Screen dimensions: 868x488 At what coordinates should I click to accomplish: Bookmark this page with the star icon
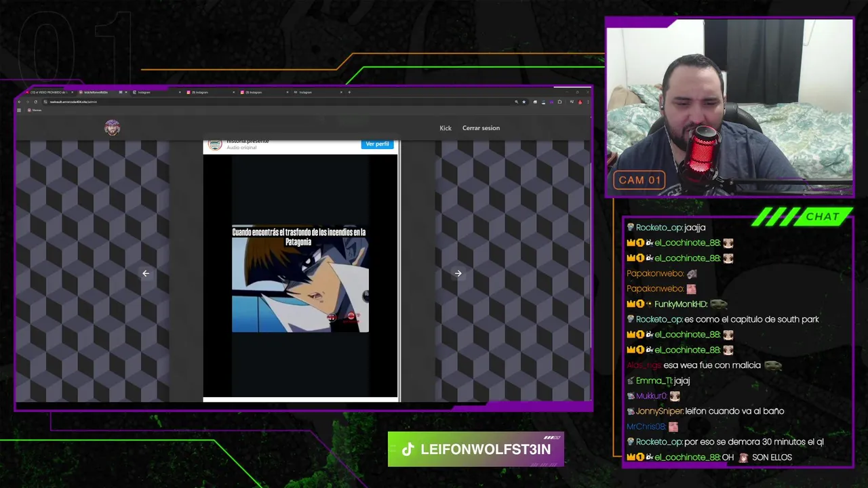coord(524,102)
